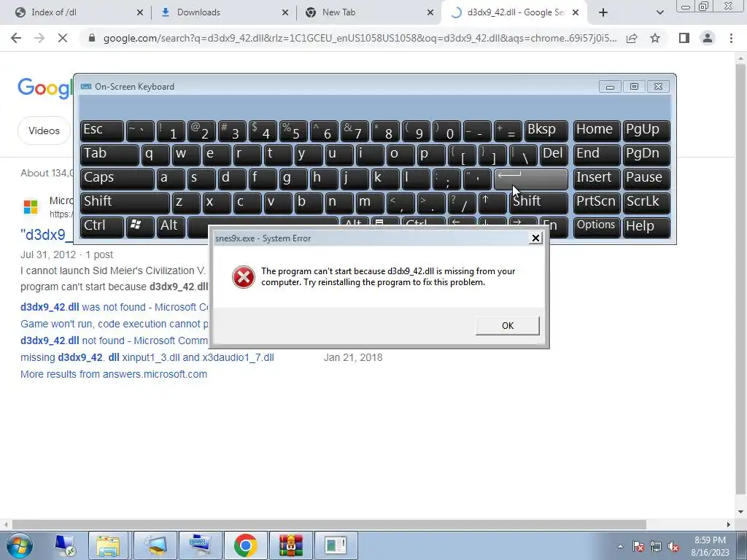Open the On-Screen Keyboard taskbar icon

[201, 545]
